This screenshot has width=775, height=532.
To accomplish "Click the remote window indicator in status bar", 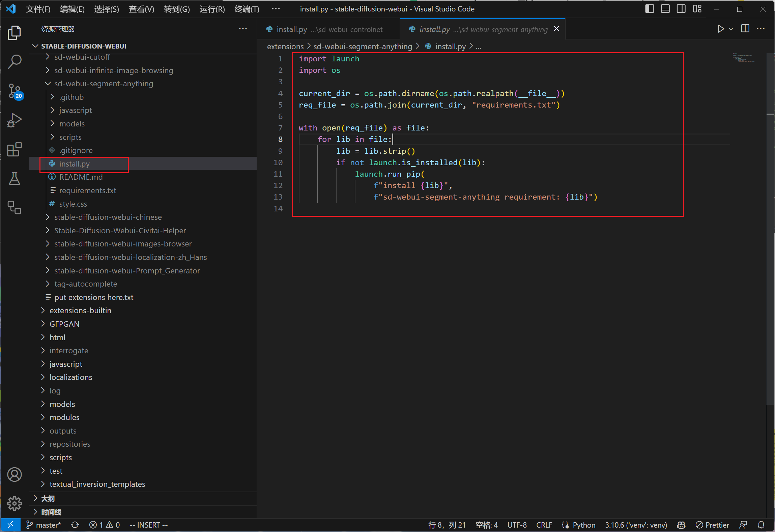I will tap(10, 525).
